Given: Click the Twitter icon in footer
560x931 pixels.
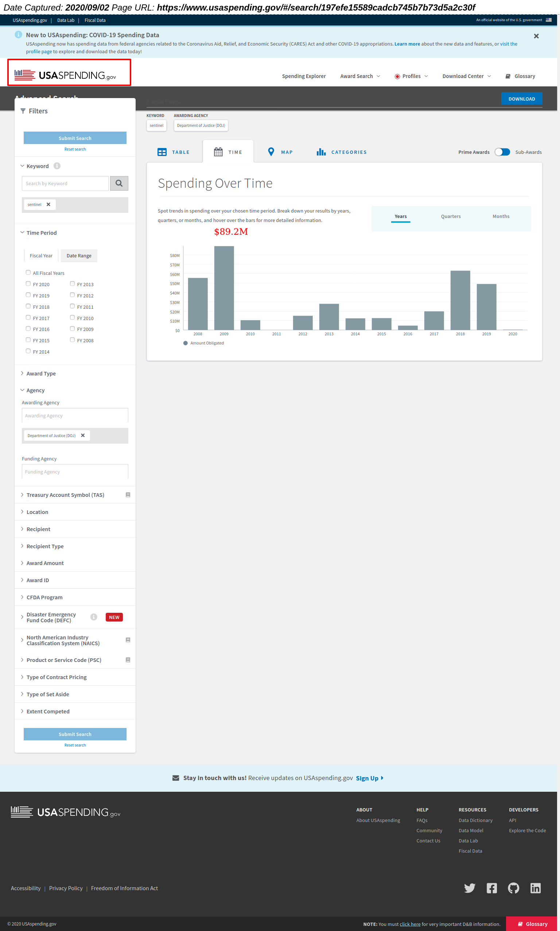Looking at the screenshot, I should tap(470, 888).
